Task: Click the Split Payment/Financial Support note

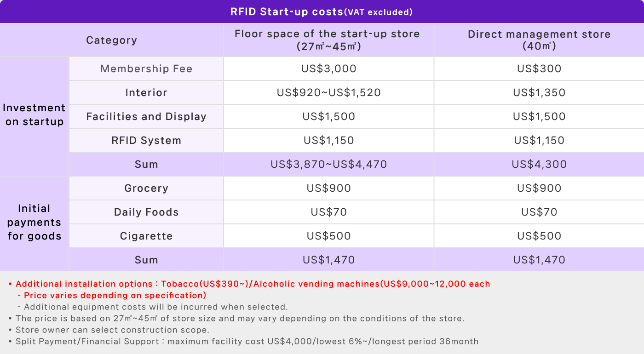Action: click(243, 342)
